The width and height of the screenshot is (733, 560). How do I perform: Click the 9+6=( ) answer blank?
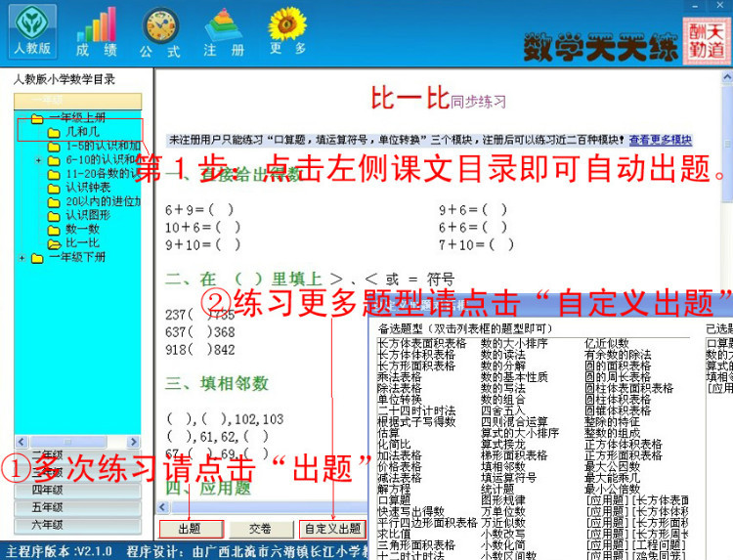pos(495,210)
